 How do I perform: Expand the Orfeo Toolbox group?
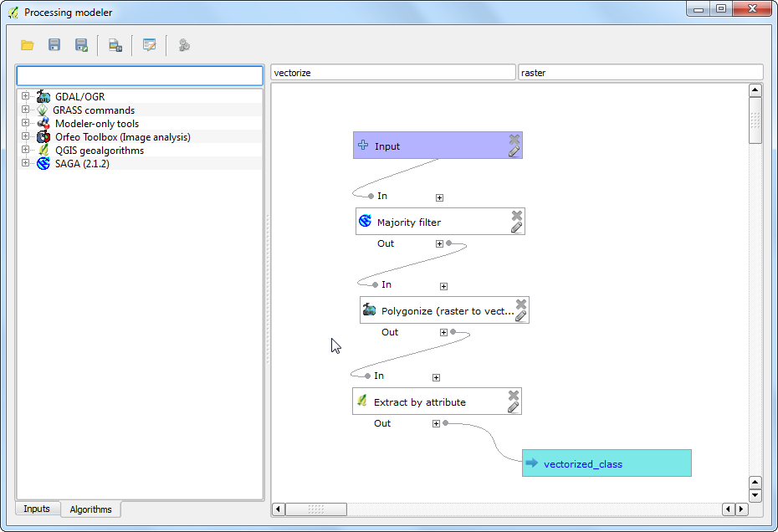(x=25, y=136)
